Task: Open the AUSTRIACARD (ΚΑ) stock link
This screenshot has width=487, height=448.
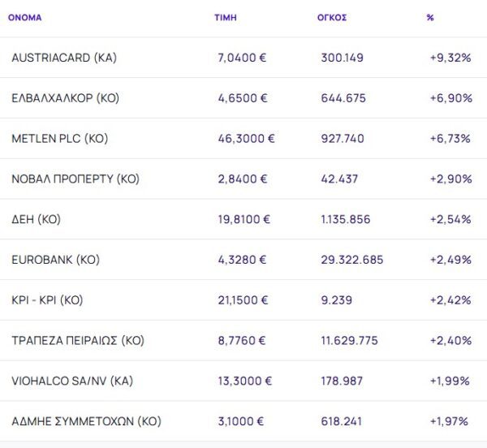Action: click(65, 58)
